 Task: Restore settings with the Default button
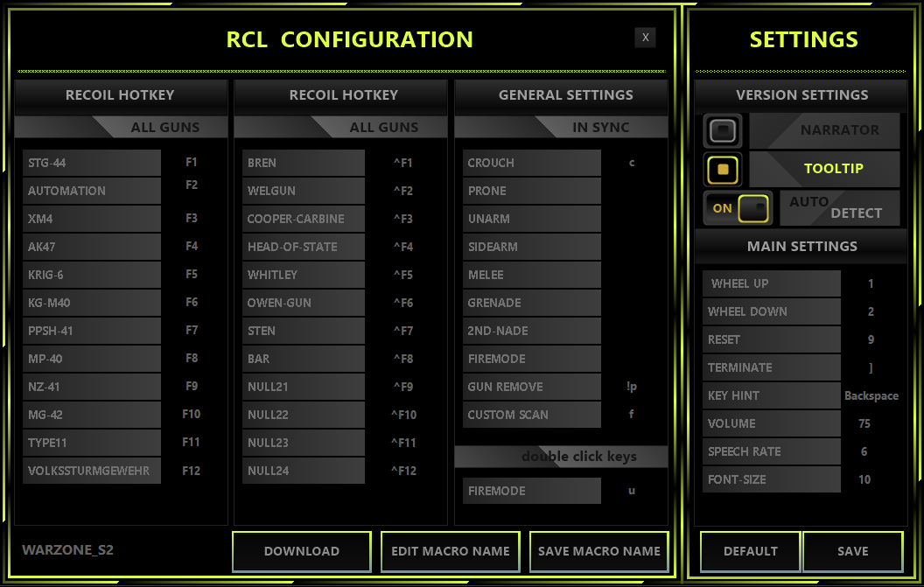tap(750, 551)
